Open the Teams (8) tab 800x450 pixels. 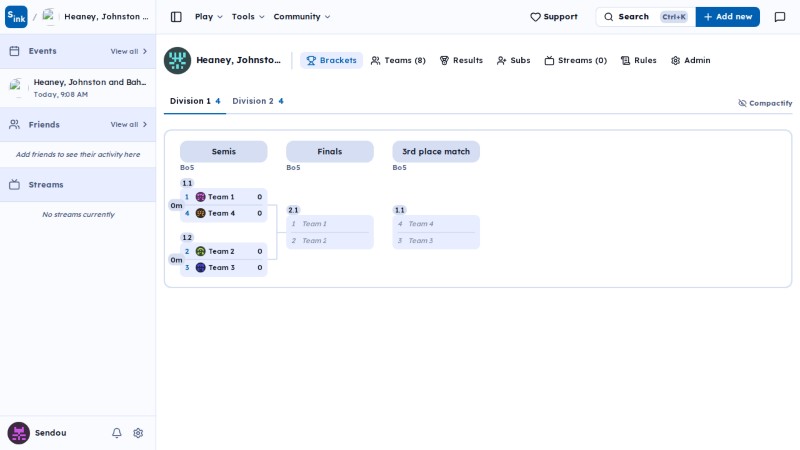click(398, 60)
